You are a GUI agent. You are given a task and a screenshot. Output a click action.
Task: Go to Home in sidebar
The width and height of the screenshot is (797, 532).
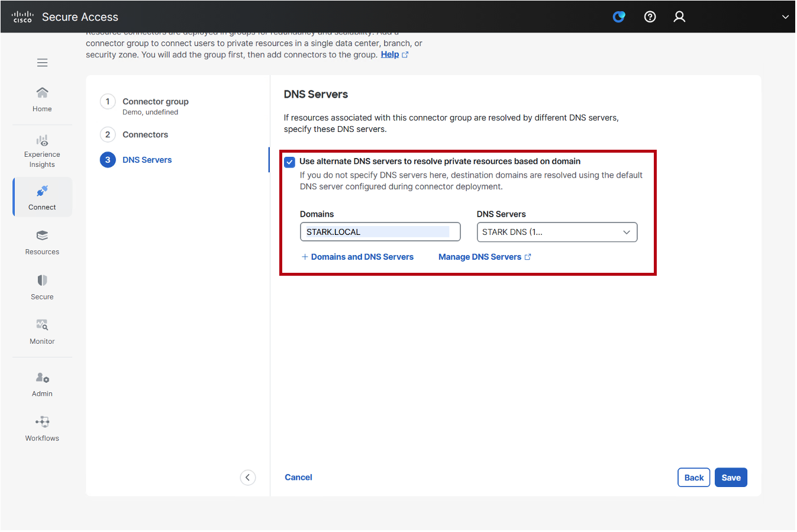pos(42,99)
